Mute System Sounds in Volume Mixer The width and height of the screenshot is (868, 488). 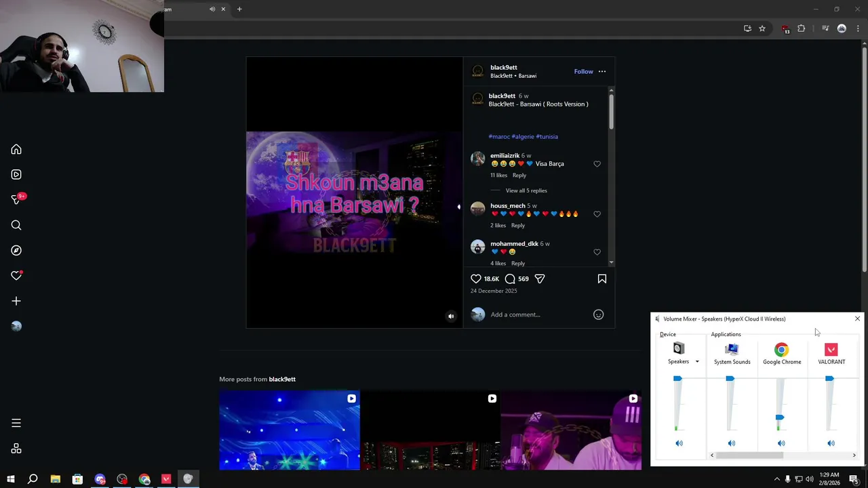[731, 443]
